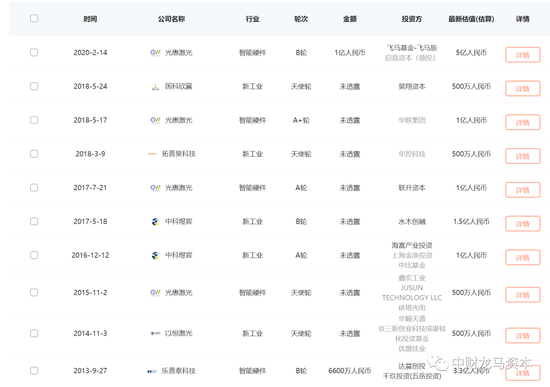550x387 pixels.
Task: Click the 金额 column header
Action: pyautogui.click(x=350, y=19)
